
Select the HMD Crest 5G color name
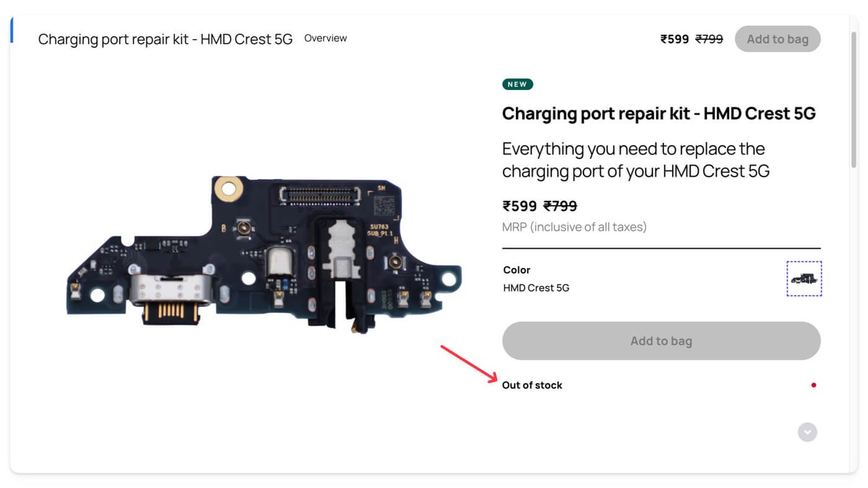pos(536,288)
